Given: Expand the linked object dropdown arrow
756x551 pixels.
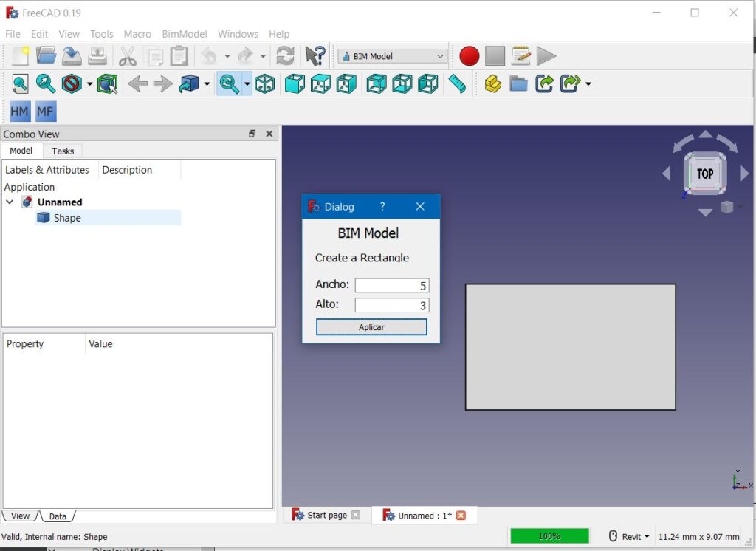Looking at the screenshot, I should coord(207,84).
